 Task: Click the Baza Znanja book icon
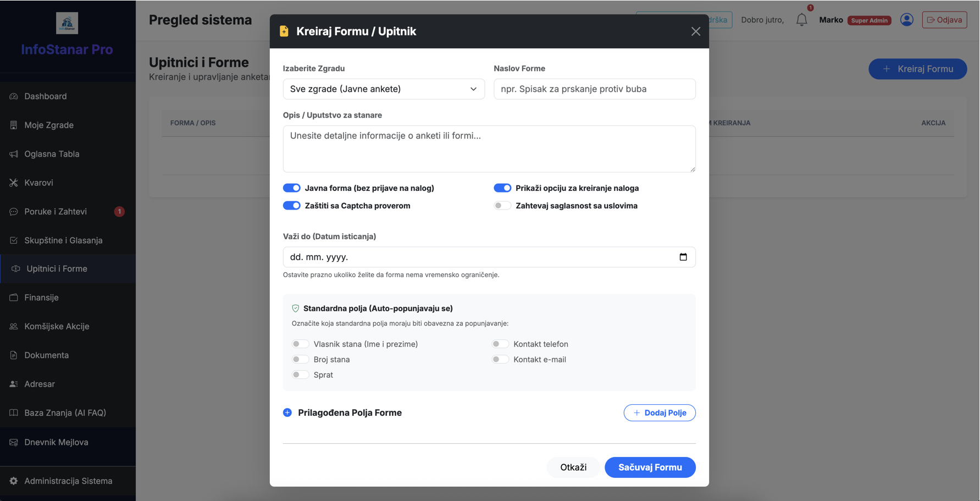(14, 412)
